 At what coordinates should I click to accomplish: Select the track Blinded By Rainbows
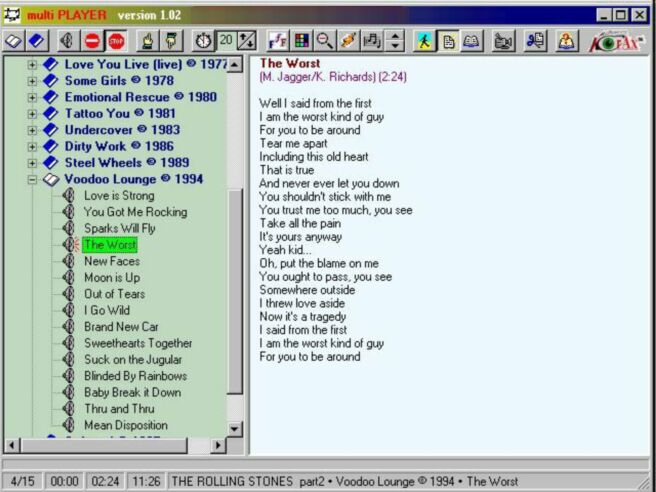pyautogui.click(x=136, y=376)
